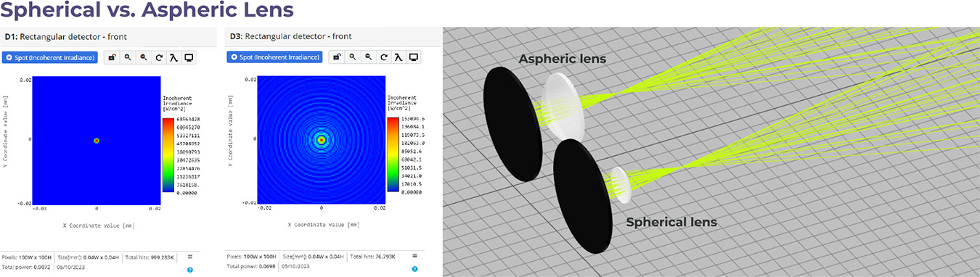Open wavelength lambda option in D3 toolbar
Image resolution: width=980 pixels, height=277 pixels.
[399, 57]
